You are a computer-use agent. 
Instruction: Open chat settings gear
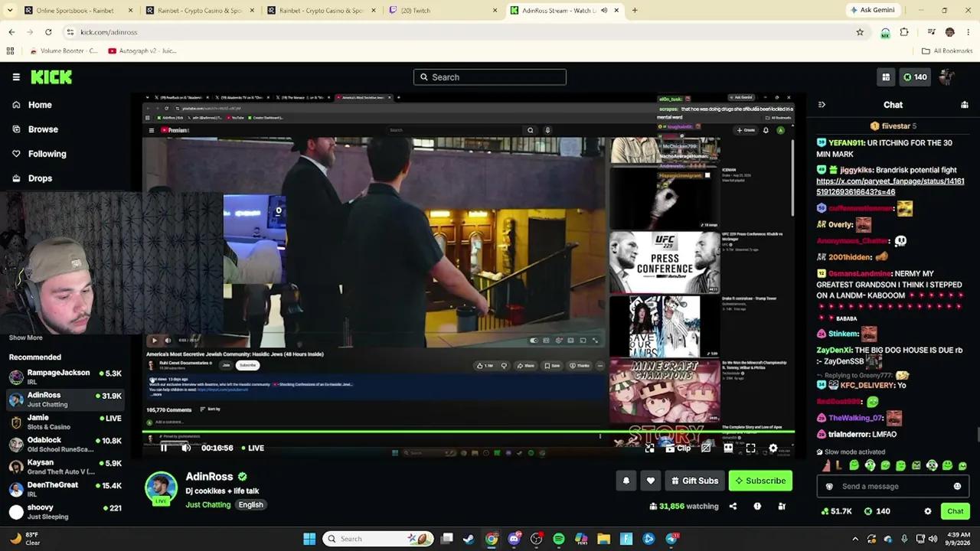928,511
